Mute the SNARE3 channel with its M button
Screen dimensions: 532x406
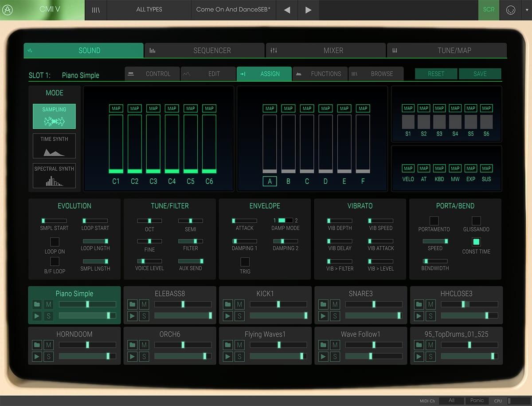pos(335,304)
